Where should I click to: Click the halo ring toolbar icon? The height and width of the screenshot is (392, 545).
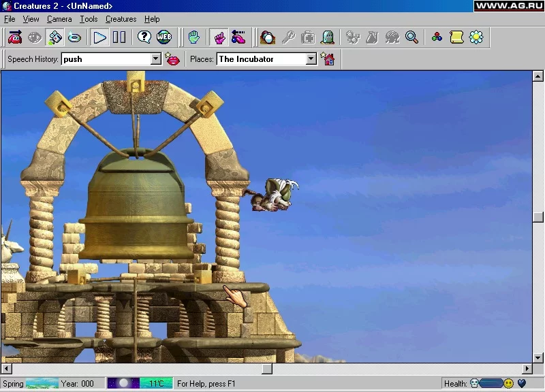pos(74,37)
